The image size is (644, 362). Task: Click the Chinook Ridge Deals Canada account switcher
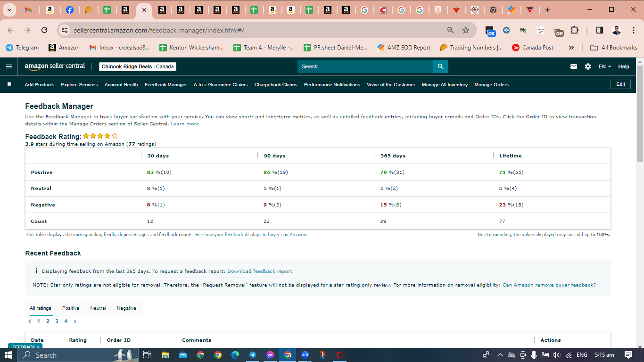tap(138, 66)
